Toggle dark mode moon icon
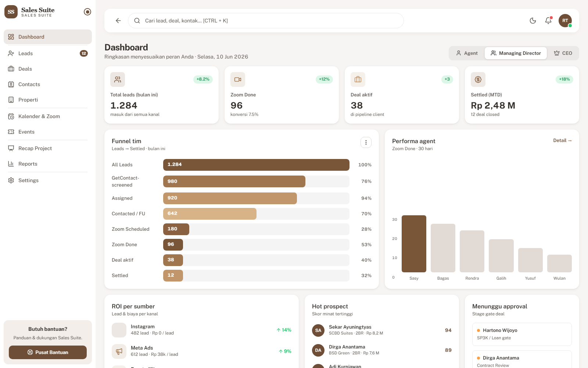This screenshot has width=588, height=368. (x=533, y=21)
